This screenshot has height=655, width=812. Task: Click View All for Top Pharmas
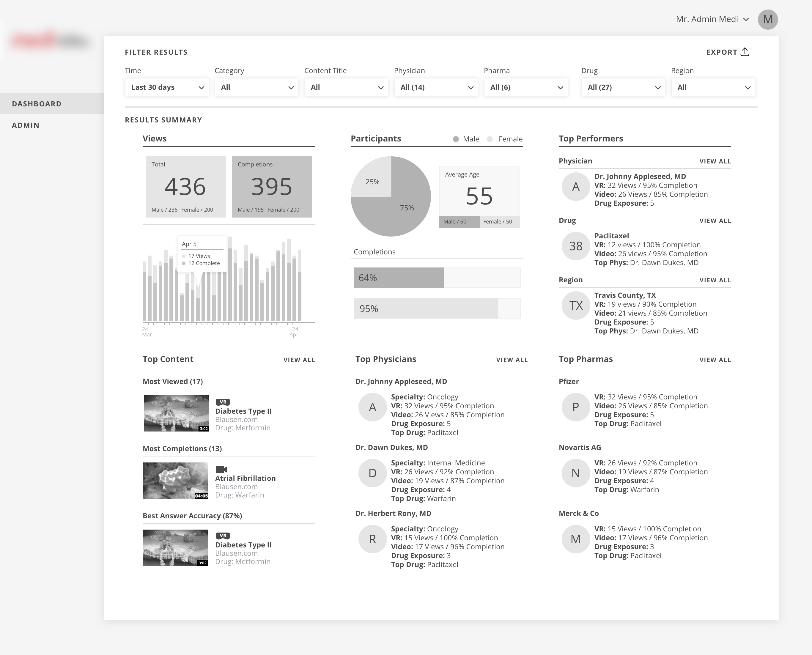coord(715,360)
